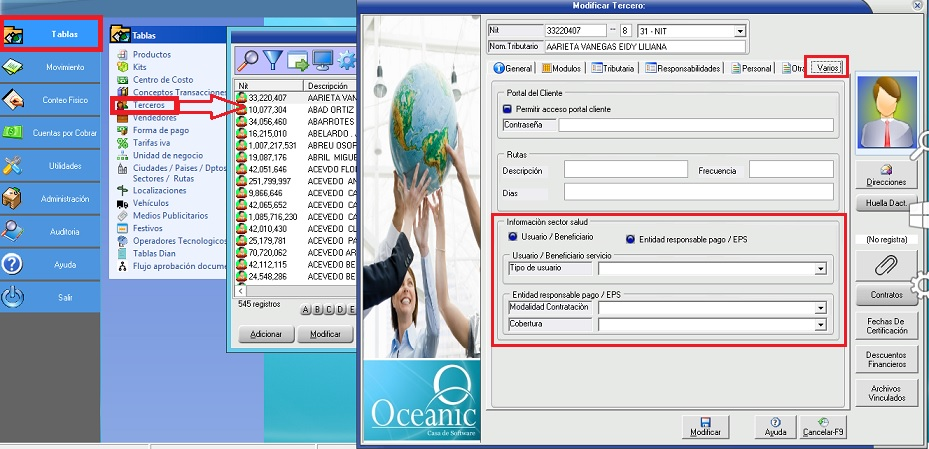
Task: Click the Direcciones button
Action: 886,176
